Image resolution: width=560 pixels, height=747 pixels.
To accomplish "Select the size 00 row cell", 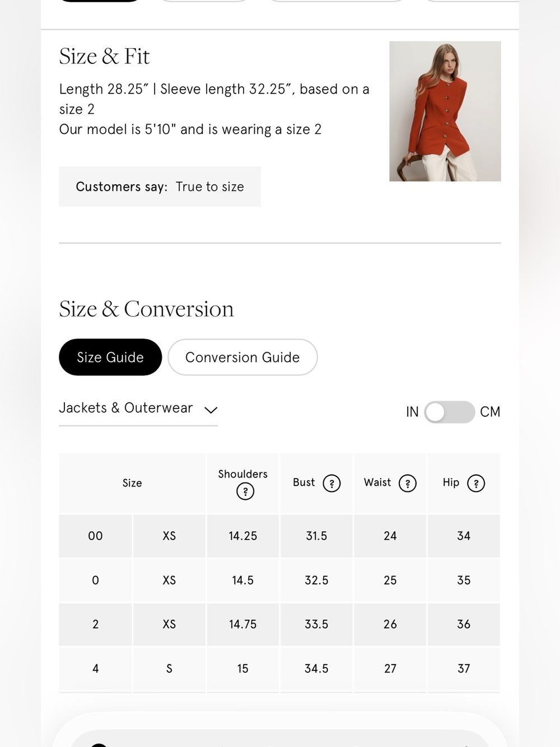I will pos(95,536).
